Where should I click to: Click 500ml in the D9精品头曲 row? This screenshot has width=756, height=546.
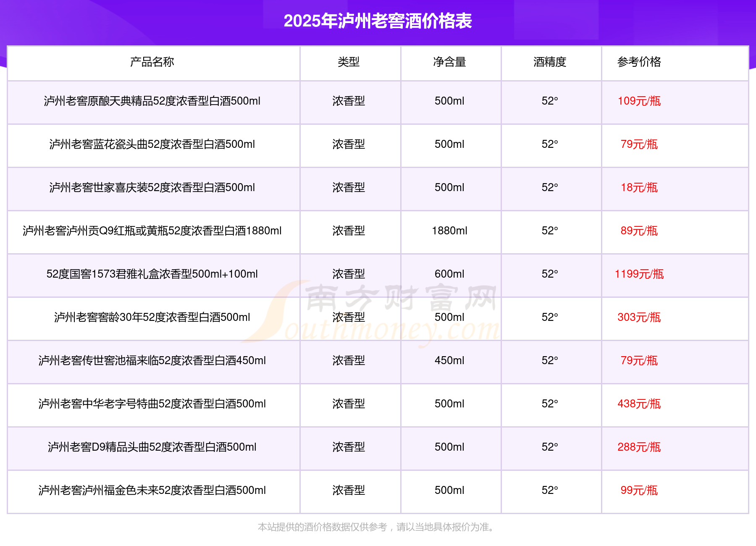pos(449,447)
